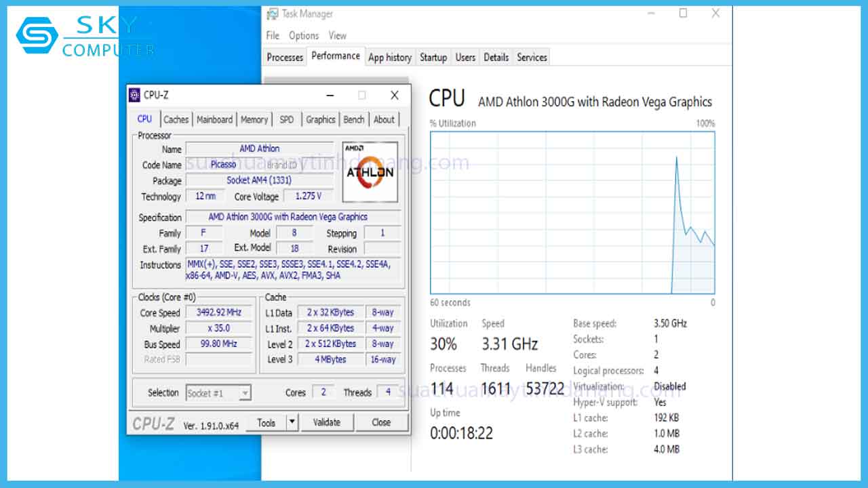Click the Level 3 16-way field

pos(383,359)
